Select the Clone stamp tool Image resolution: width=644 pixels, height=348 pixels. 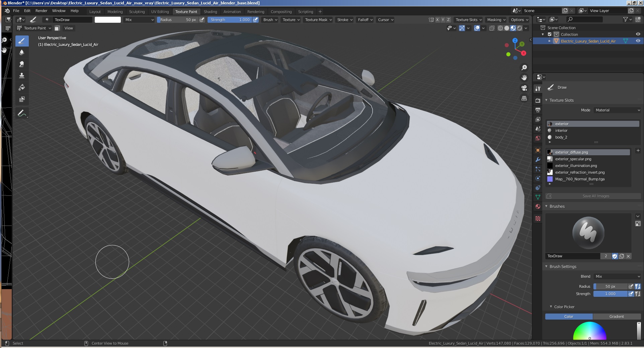pyautogui.click(x=22, y=76)
